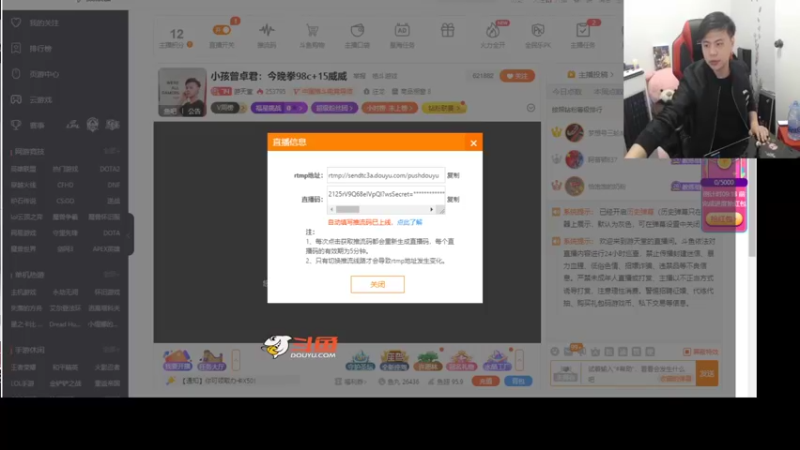
Task: Select DOTA2 in sidebar categories
Action: pyautogui.click(x=110, y=169)
